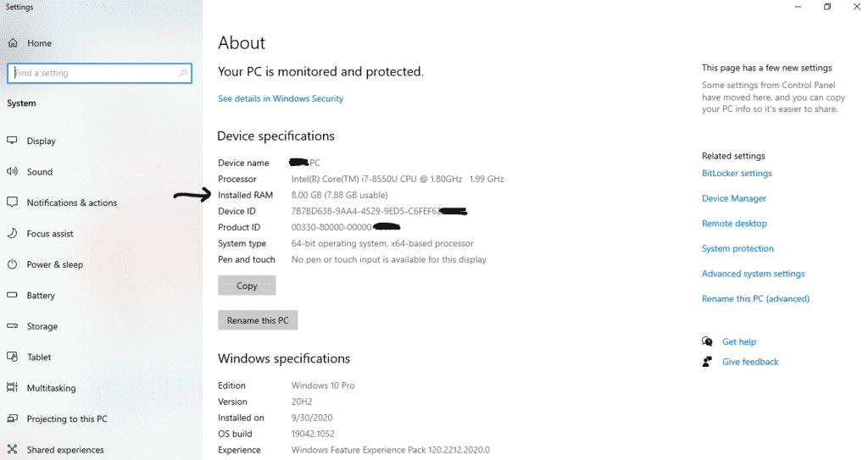Image resolution: width=868 pixels, height=460 pixels.
Task: Click the Home house icon
Action: [x=13, y=43]
